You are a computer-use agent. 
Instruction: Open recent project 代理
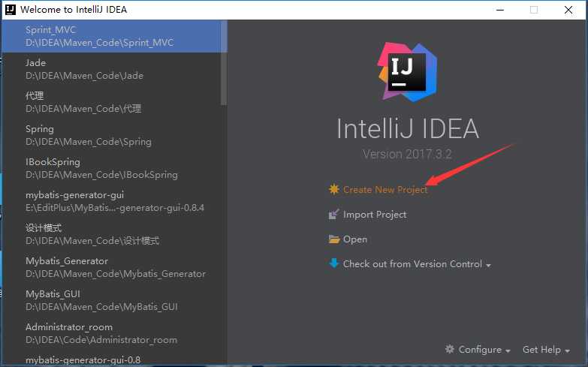pyautogui.click(x=112, y=102)
